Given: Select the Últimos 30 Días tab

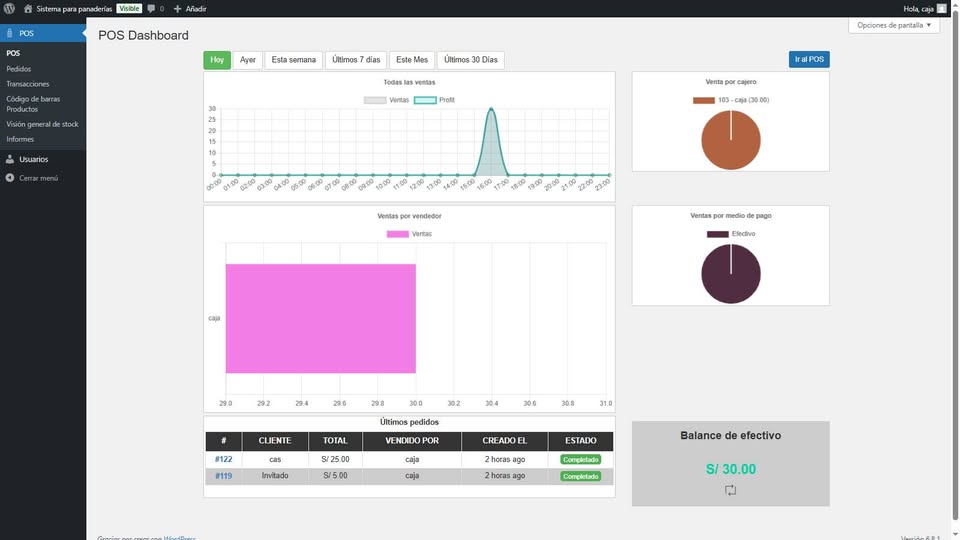Looking at the screenshot, I should [471, 59].
